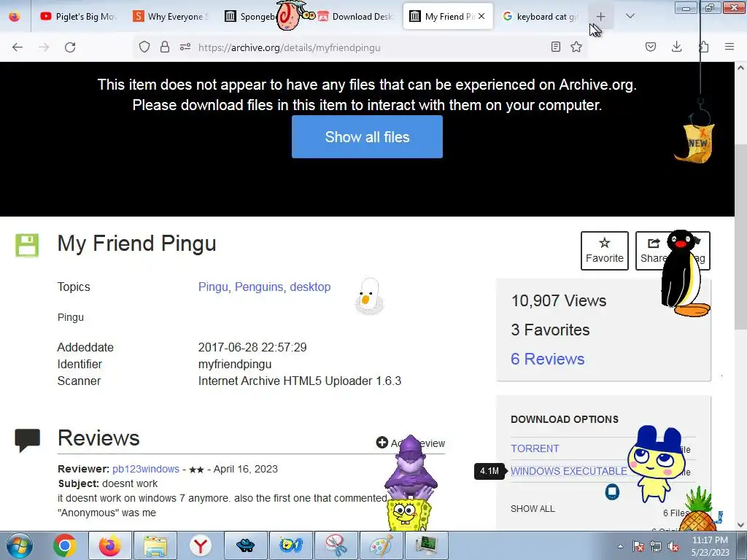Image resolution: width=747 pixels, height=560 pixels.
Task: Open Snipping Tool from the taskbar
Action: pos(336,545)
